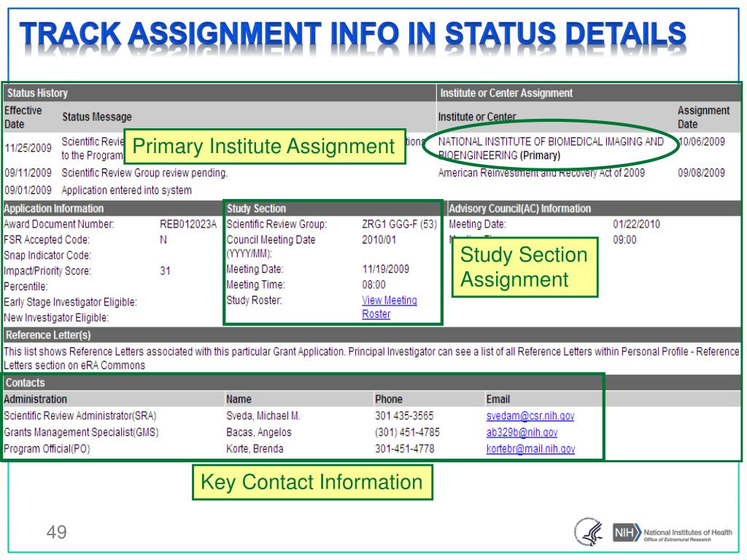Click award document number REB012023A
747x560 pixels.
[188, 224]
